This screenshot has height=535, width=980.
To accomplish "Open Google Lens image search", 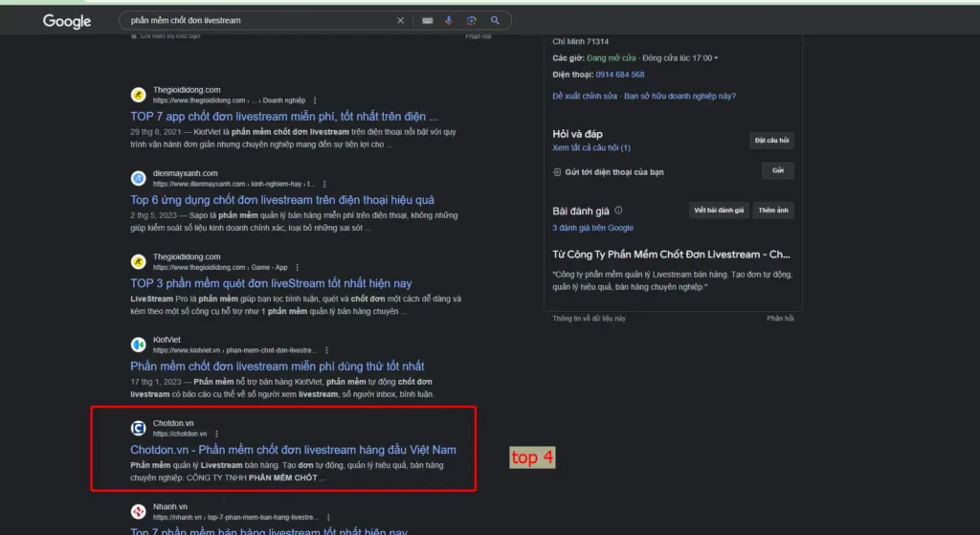I will (x=471, y=21).
